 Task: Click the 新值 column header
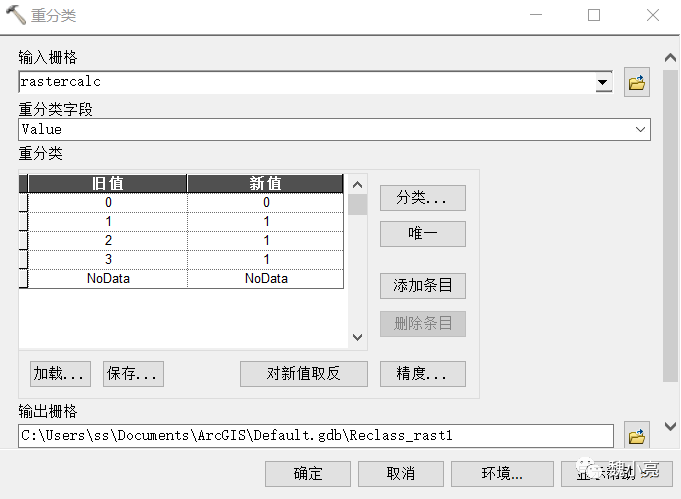265,184
